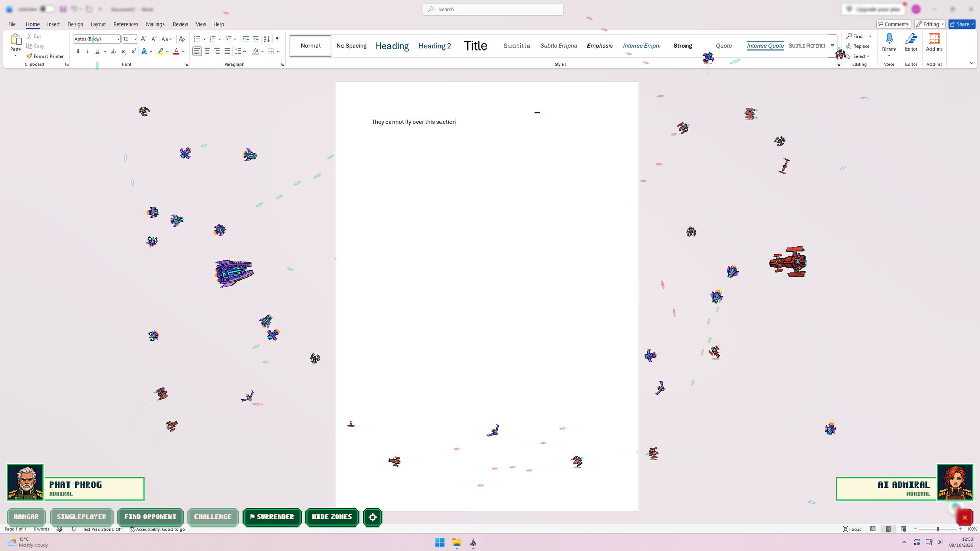Toggle the AutoSave switch
The image size is (980, 551).
47,9
